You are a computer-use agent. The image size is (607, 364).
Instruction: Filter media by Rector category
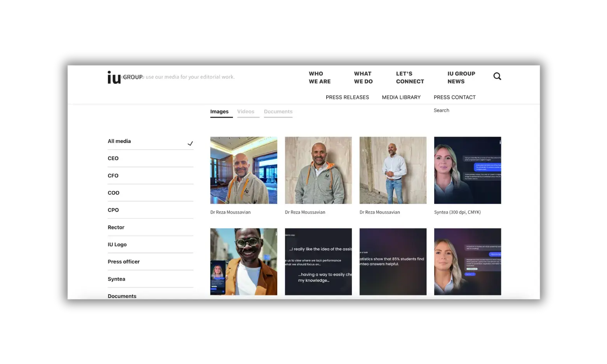[150, 227]
